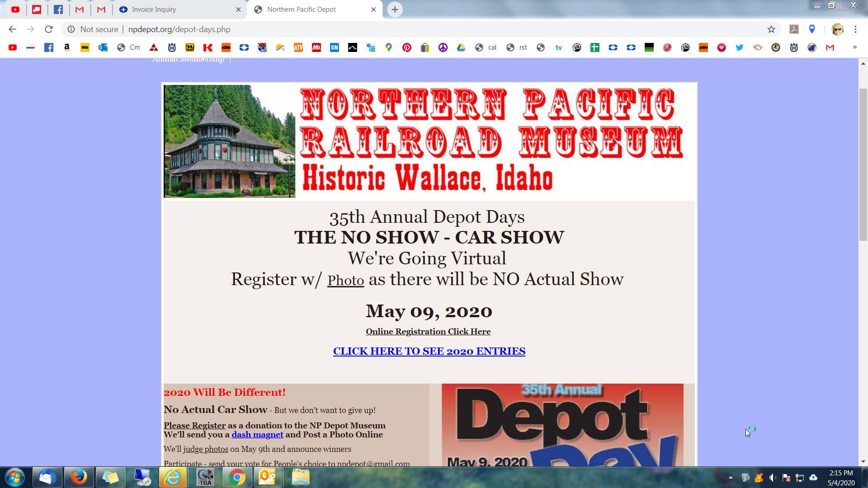Click Online Registration Click Here link
Image resolution: width=868 pixels, height=488 pixels.
[x=428, y=332]
